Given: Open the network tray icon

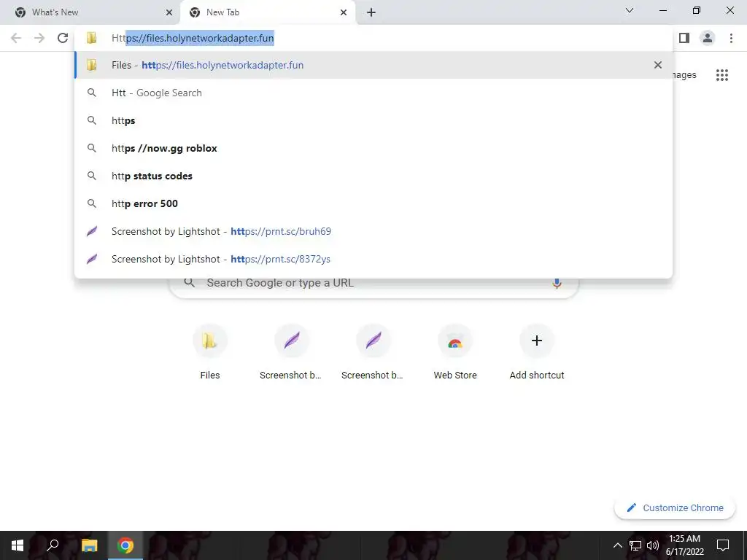Looking at the screenshot, I should click(635, 545).
